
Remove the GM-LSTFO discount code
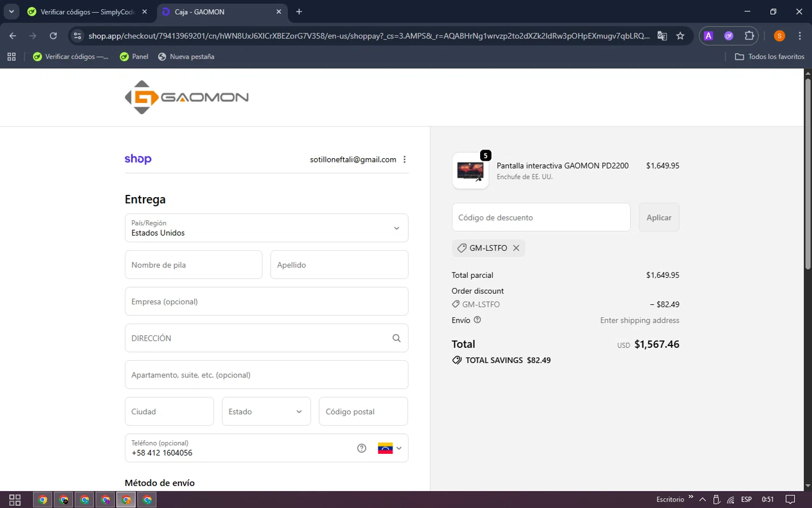click(x=516, y=248)
